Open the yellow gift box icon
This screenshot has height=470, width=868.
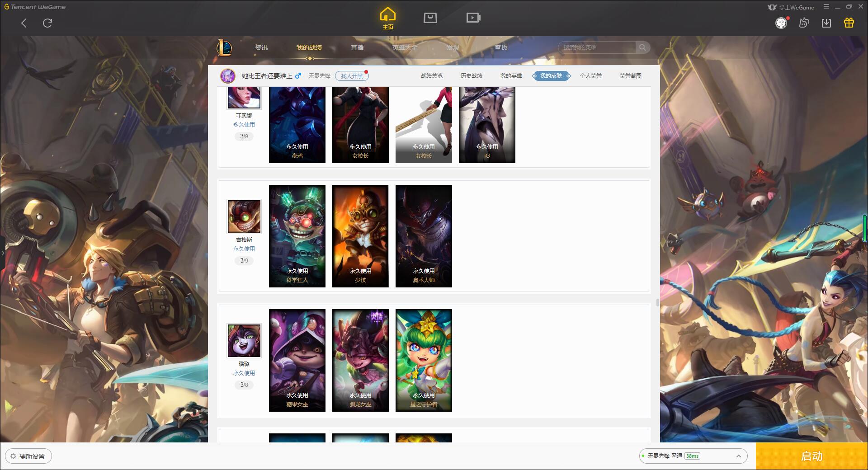[x=849, y=23]
